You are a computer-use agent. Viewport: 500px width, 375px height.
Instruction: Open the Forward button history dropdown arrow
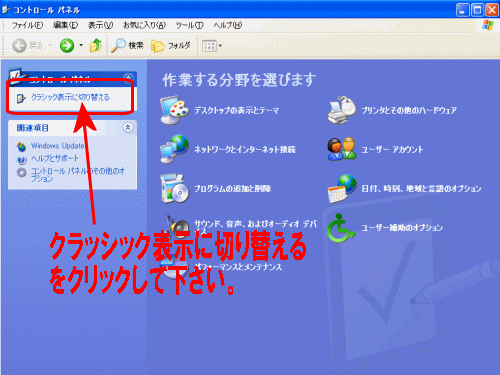coord(81,45)
